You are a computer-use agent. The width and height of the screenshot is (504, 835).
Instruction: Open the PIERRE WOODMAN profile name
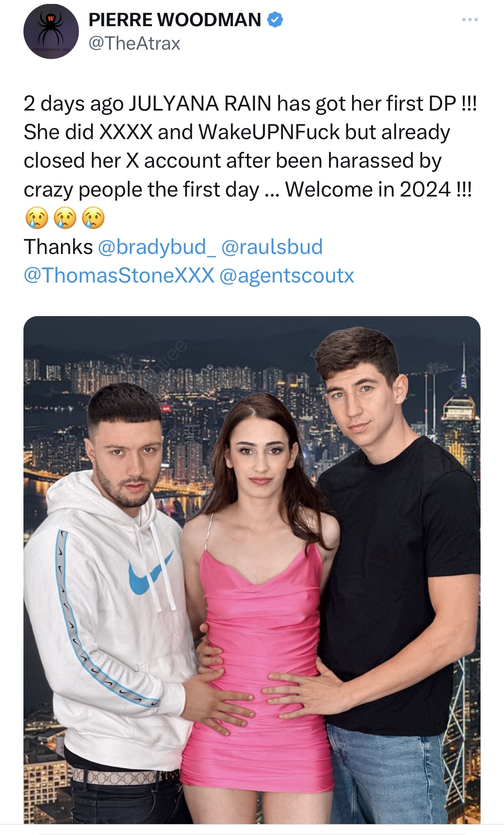click(175, 20)
